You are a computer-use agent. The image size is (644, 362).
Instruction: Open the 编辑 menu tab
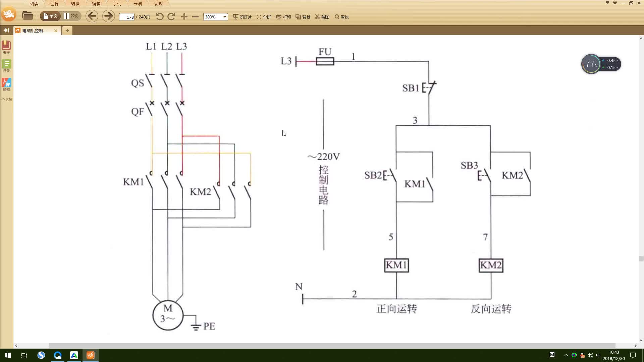coord(96,4)
